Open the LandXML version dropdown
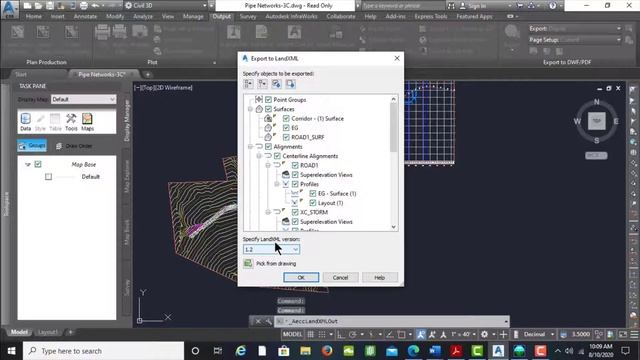This screenshot has height=360, width=640. [x=271, y=249]
